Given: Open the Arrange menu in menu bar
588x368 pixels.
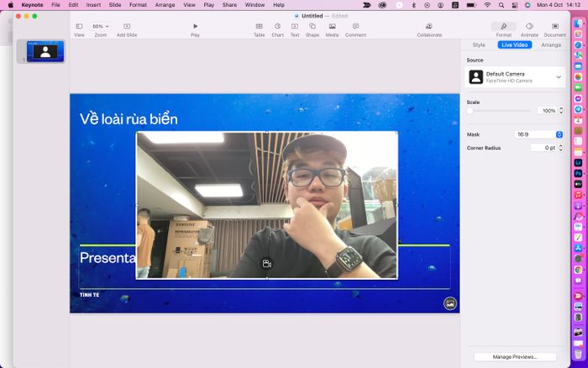Looking at the screenshot, I should tap(165, 5).
